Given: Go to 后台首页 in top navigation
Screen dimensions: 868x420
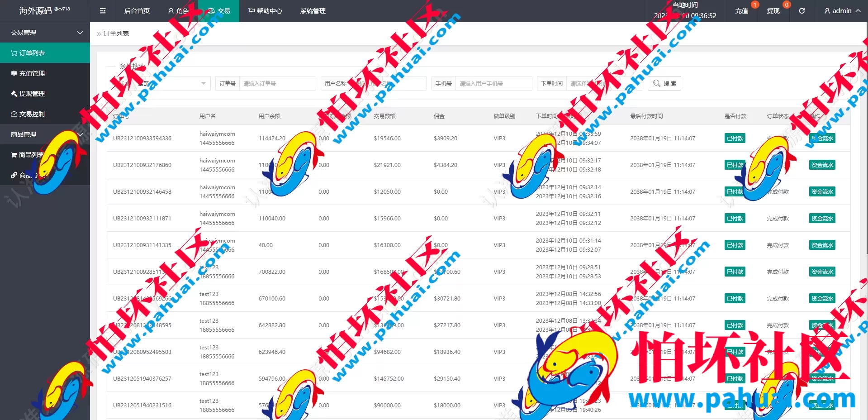Looking at the screenshot, I should (x=137, y=11).
